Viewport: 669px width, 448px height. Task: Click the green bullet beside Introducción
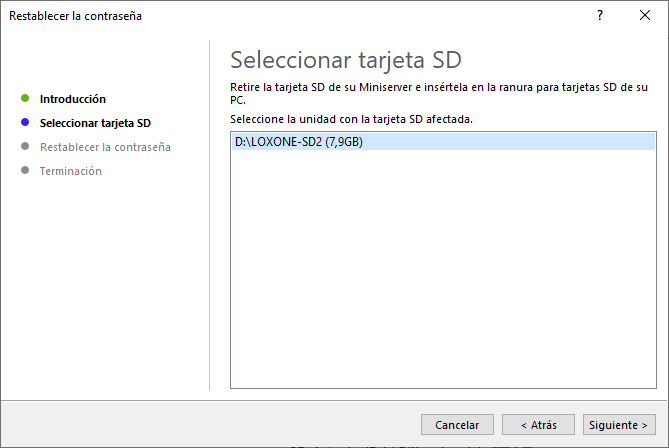(24, 99)
